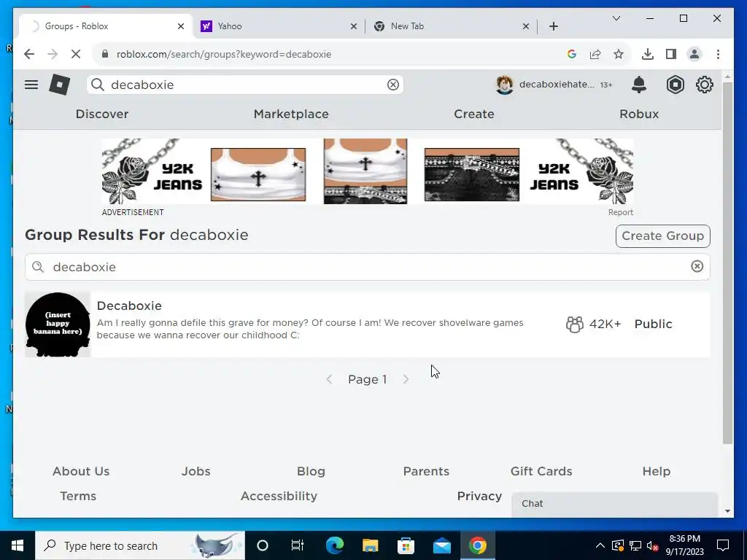
Task: Open Chrome three-dot menu
Action: pos(718,54)
